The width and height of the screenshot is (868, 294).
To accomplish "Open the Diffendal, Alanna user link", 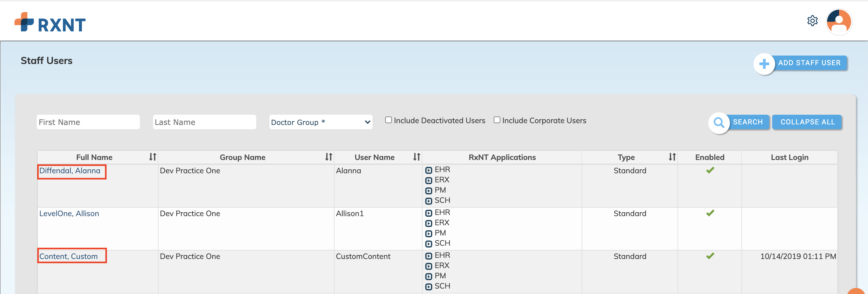I will (x=70, y=171).
